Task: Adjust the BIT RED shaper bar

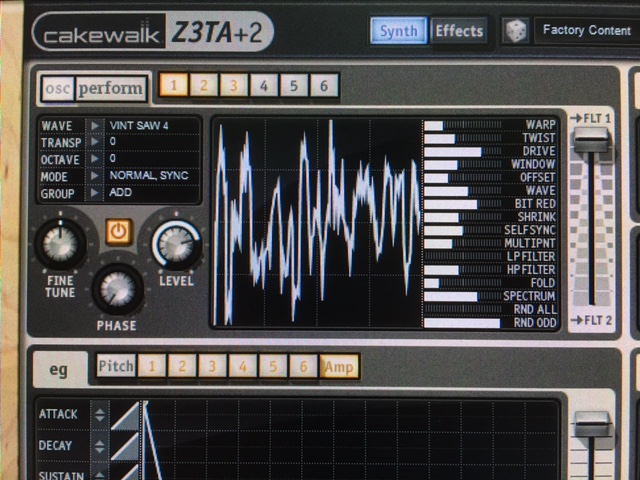Action: (462, 204)
